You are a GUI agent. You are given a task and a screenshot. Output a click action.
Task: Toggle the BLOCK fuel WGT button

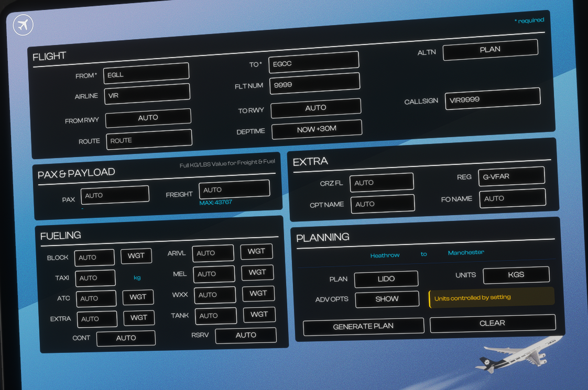point(136,256)
